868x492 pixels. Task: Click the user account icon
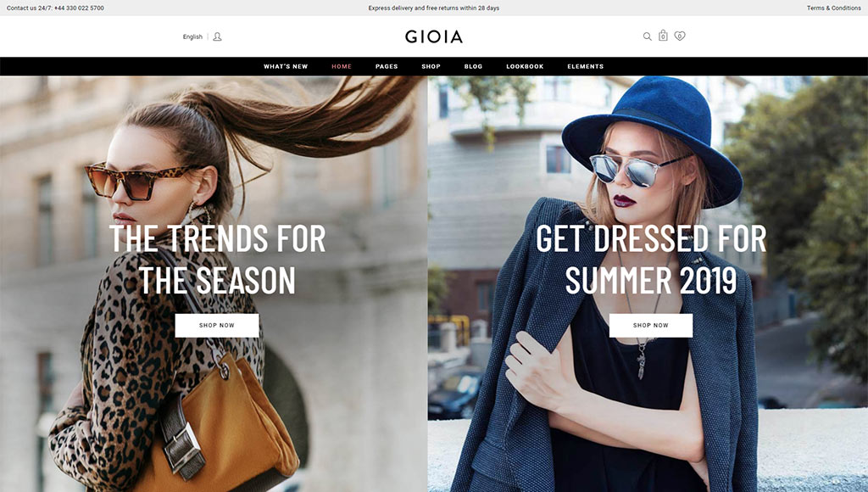click(x=217, y=36)
